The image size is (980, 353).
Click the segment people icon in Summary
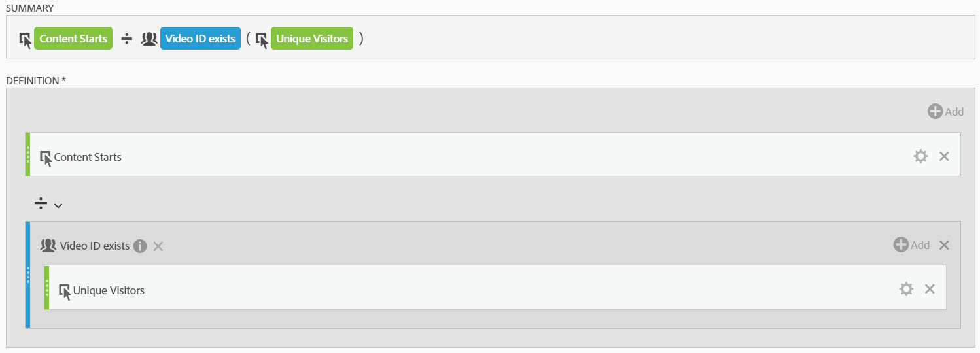(149, 39)
